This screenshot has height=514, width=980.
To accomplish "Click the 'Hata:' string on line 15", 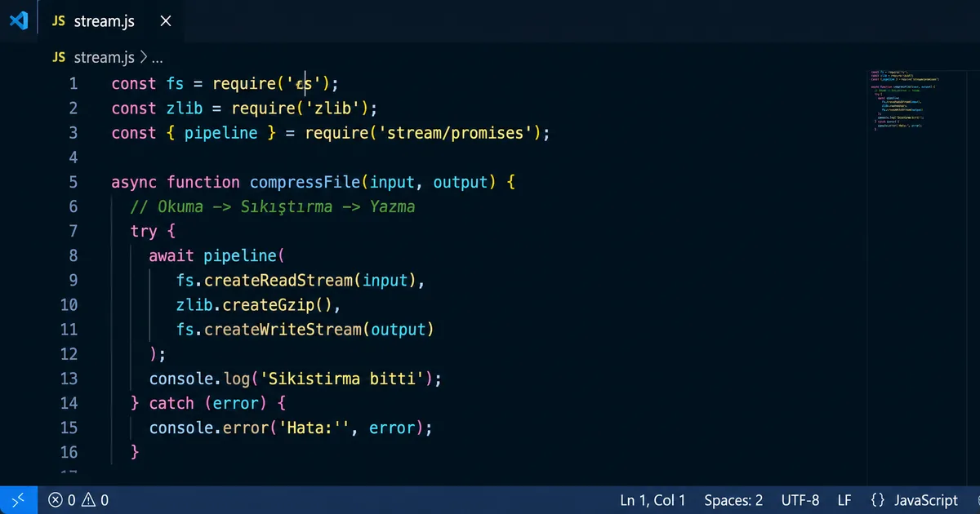I will click(314, 428).
